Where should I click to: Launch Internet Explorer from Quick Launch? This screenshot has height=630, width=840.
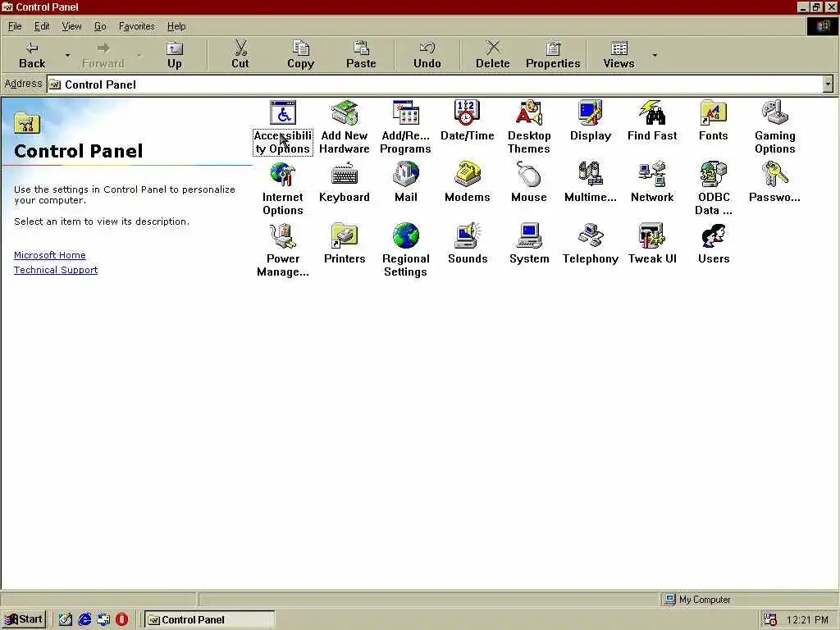pos(84,619)
